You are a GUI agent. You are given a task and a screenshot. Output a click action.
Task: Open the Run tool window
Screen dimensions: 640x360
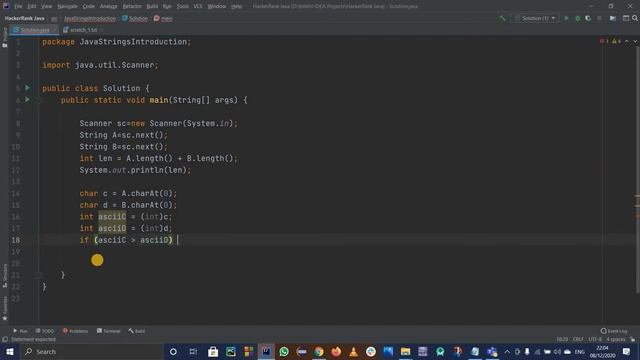coord(20,331)
